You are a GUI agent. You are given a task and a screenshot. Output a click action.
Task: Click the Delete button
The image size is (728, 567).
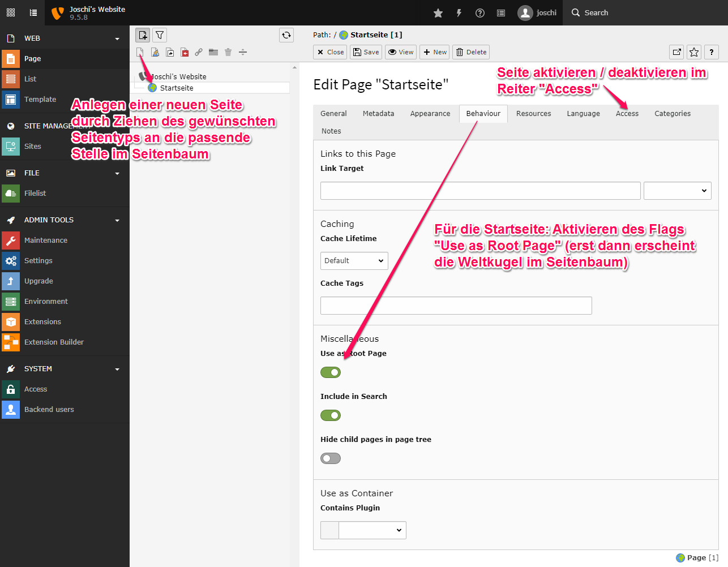pyautogui.click(x=471, y=52)
